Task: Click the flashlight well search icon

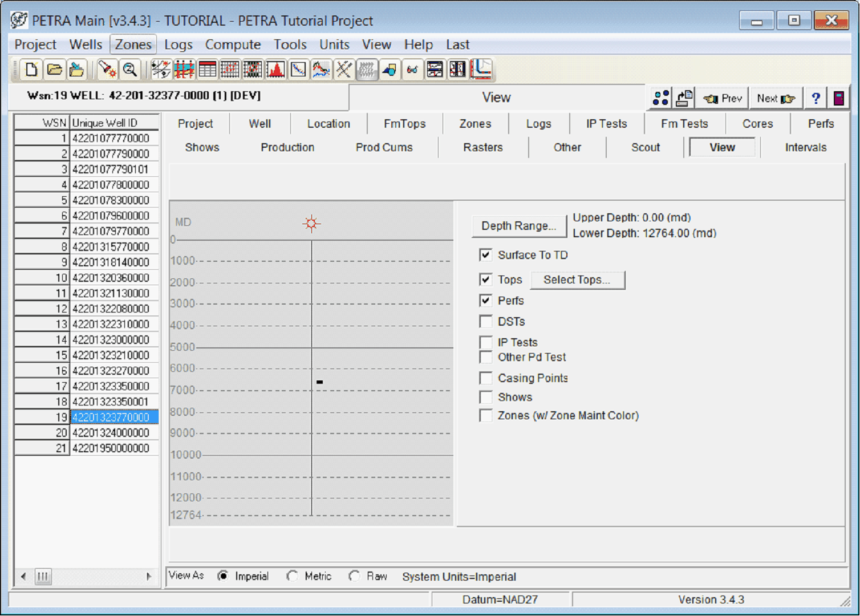Action: coord(107,70)
